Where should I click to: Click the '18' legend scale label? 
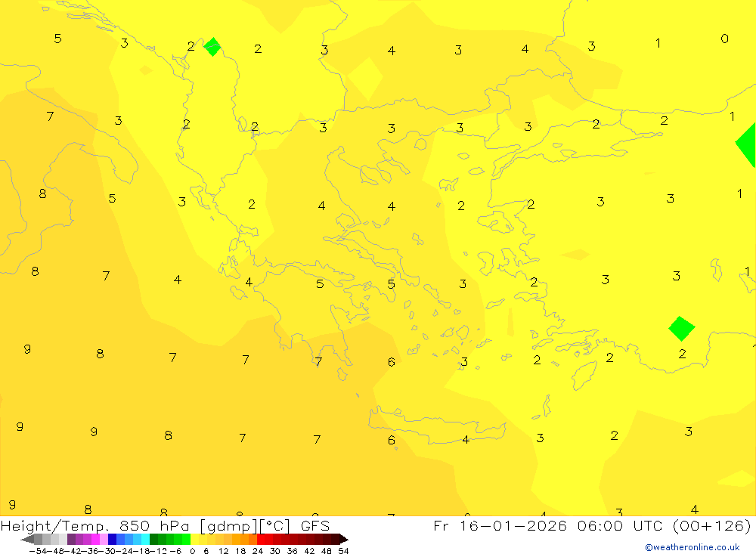click(240, 551)
